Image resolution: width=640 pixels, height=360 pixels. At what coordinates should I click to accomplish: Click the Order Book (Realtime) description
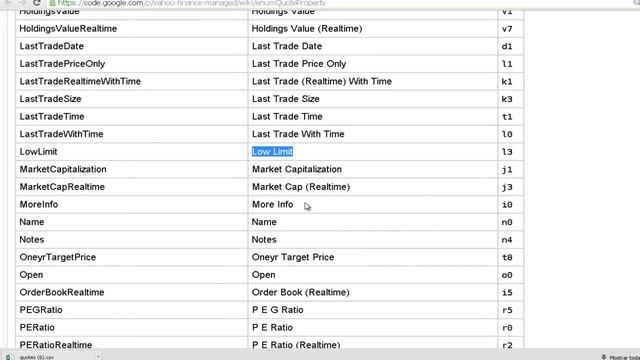click(x=300, y=292)
